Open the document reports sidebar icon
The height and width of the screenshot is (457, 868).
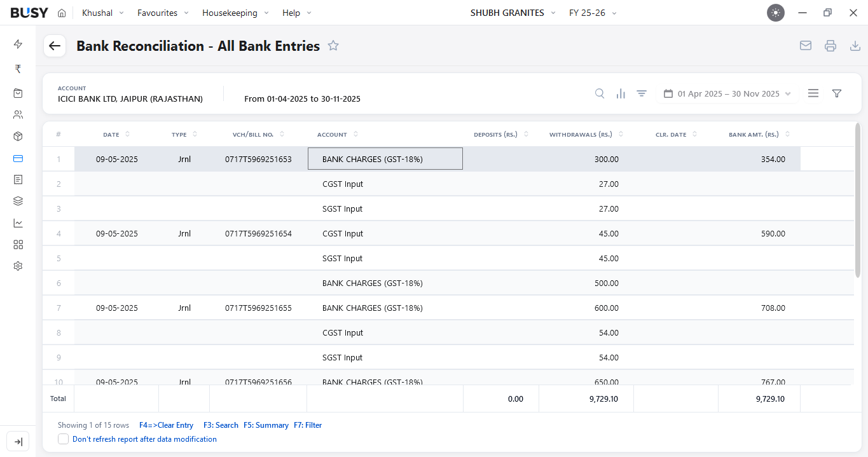tap(18, 180)
